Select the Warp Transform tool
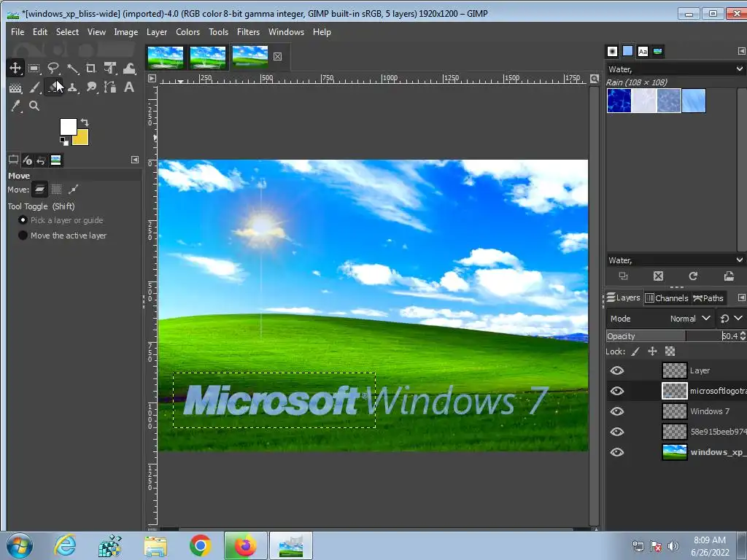 (129, 68)
